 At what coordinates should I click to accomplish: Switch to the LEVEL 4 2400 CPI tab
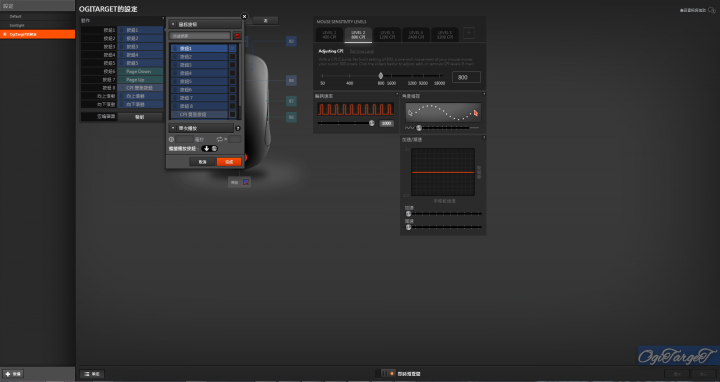click(x=416, y=35)
